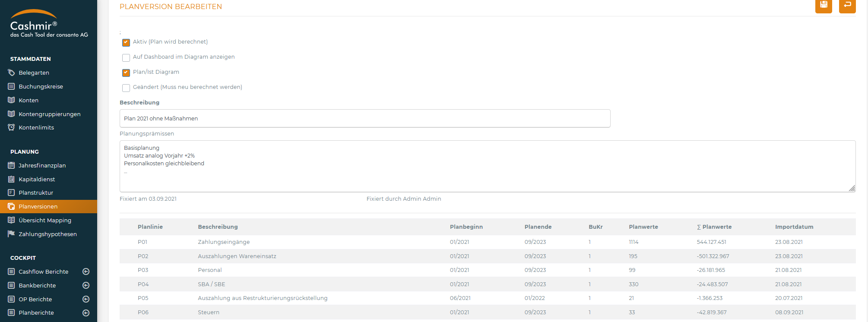Click the Planversionen copy icon
The height and width of the screenshot is (322, 868).
[x=11, y=206]
